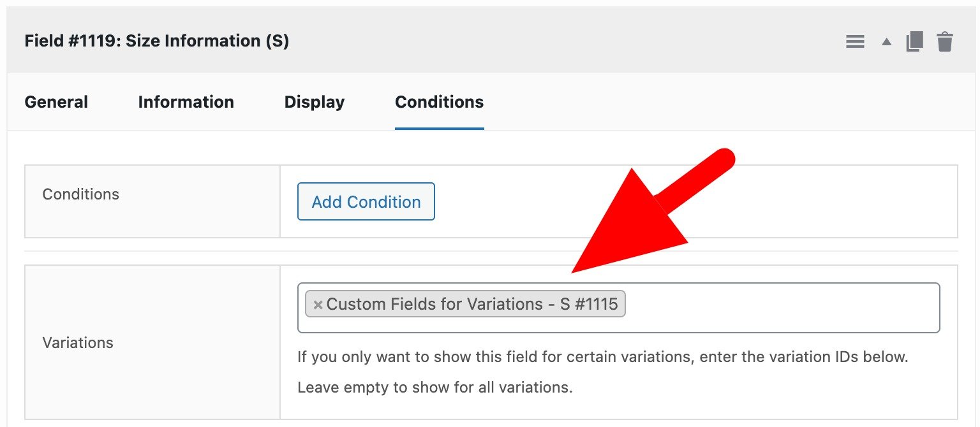Switch to the General tab

tap(56, 102)
